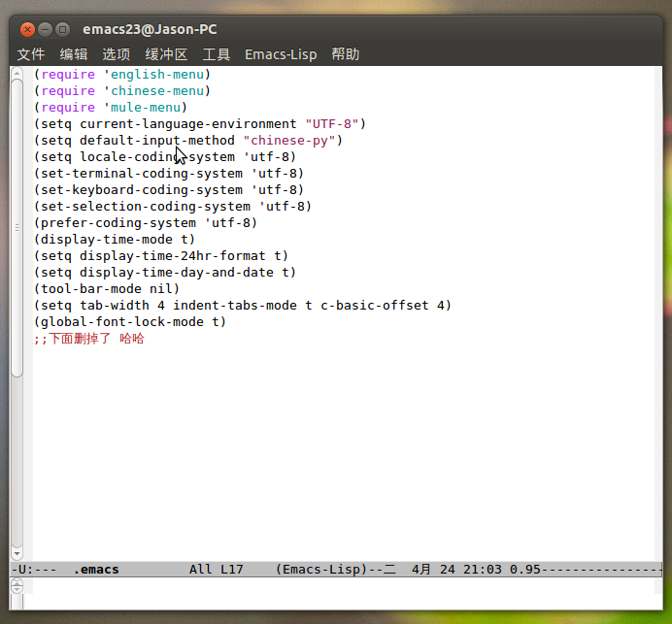Click the L17 line number indicator
This screenshot has width=672, height=624.
(x=232, y=570)
